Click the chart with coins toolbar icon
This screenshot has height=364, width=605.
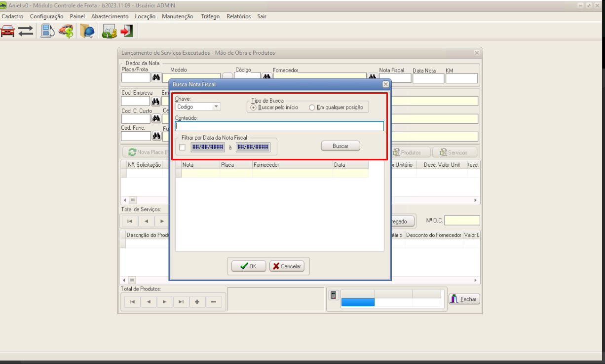[109, 31]
